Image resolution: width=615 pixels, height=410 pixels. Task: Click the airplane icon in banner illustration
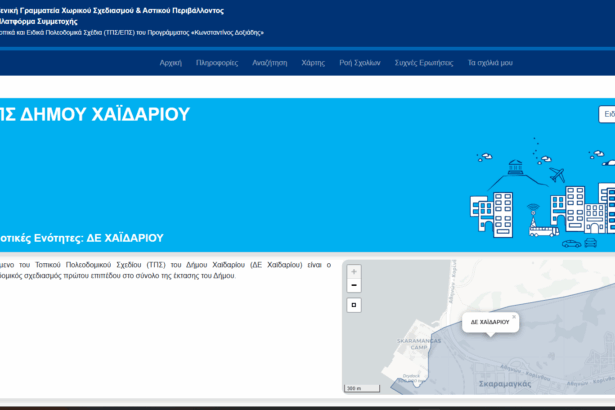[557, 175]
